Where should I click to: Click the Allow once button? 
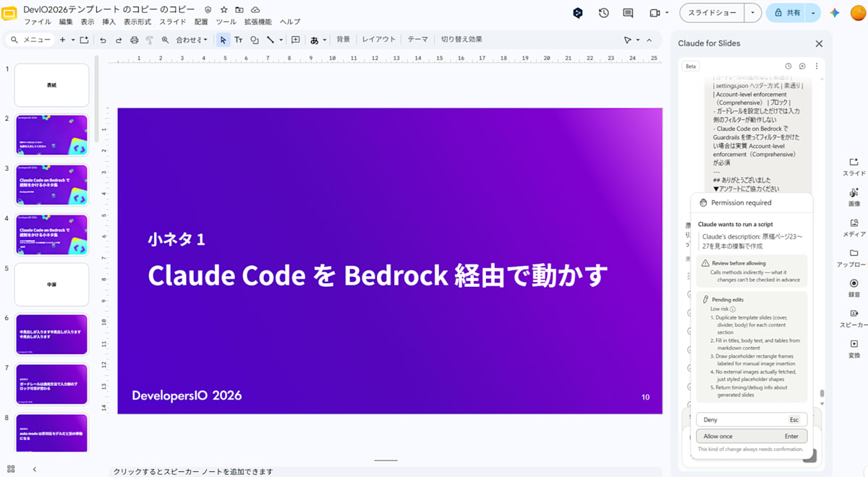tap(752, 436)
